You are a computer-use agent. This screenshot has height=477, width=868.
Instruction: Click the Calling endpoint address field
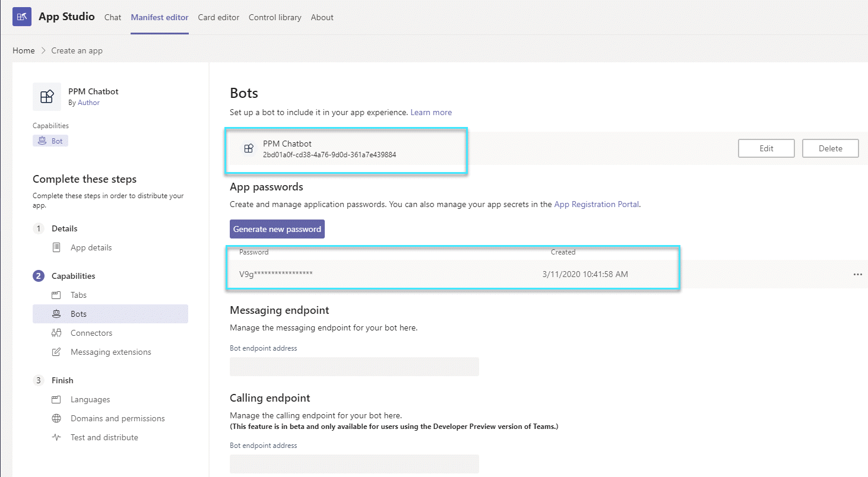[x=354, y=464]
